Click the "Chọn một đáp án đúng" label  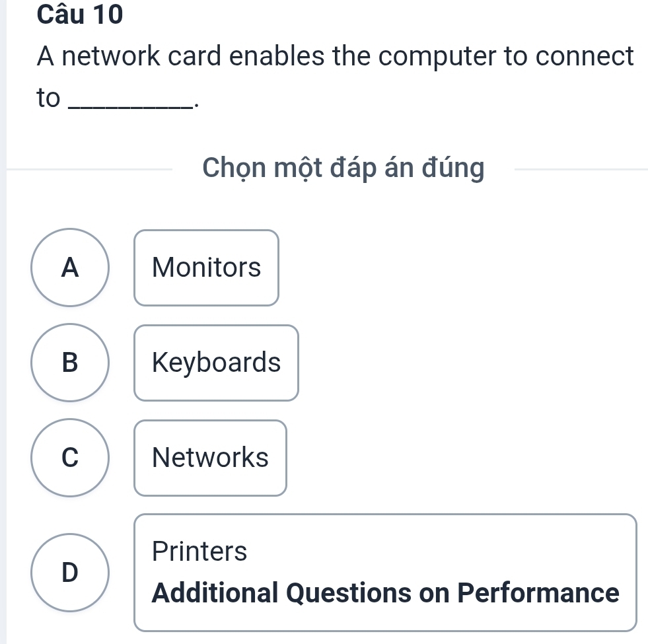(343, 168)
